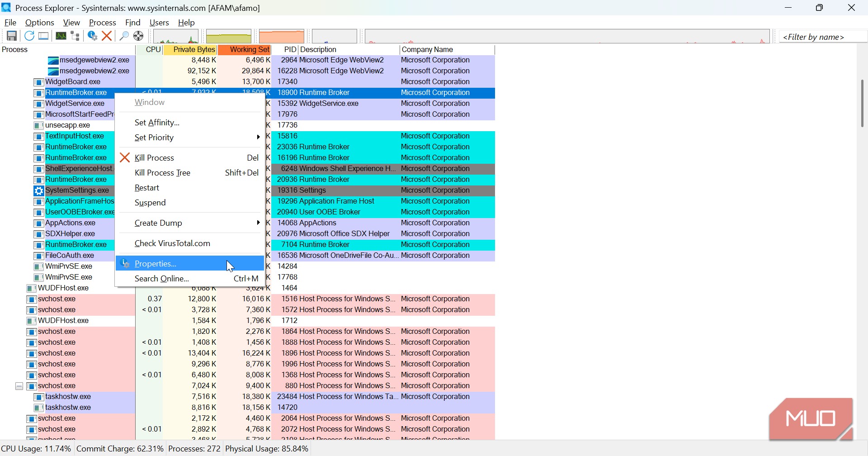Click the 16536 PID cell
868x456 pixels.
[x=287, y=256]
